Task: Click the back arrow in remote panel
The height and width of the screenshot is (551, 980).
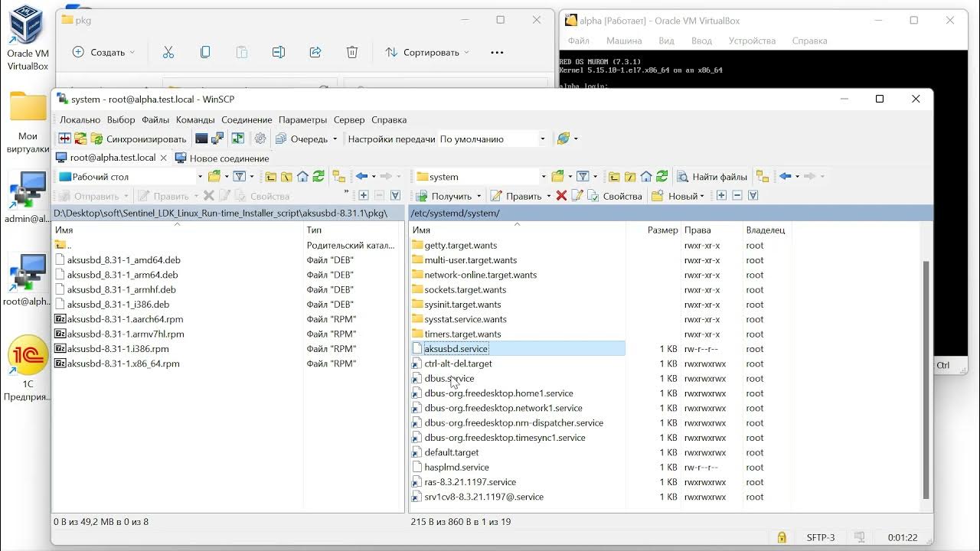Action: 785,177
